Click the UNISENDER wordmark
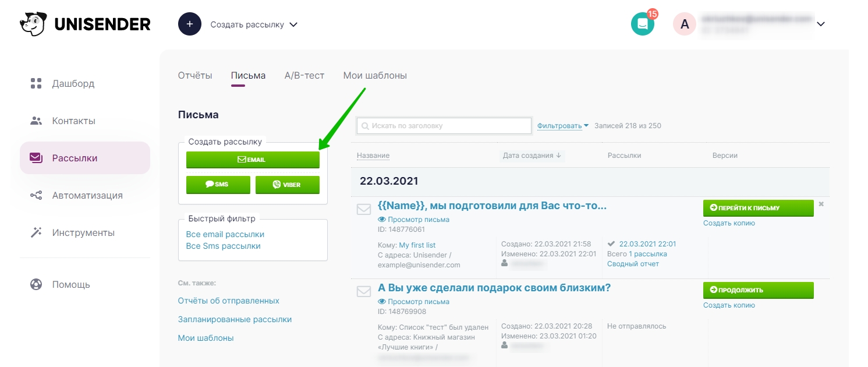868x367 pixels. [x=102, y=24]
